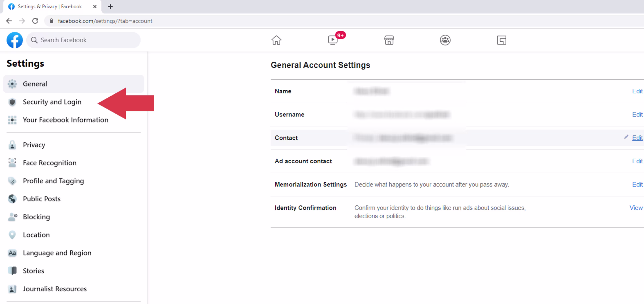The height and width of the screenshot is (304, 644).
Task: Edit the Contact row
Action: (x=637, y=138)
